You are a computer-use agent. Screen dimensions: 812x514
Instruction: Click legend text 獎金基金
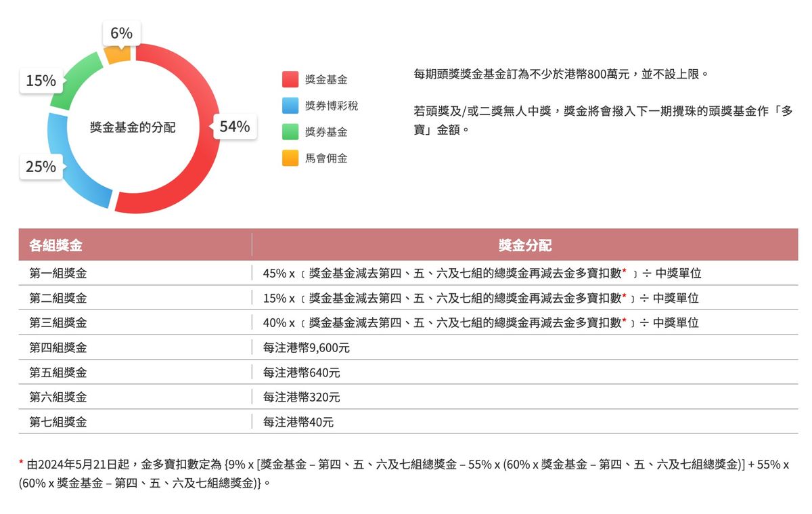click(x=326, y=80)
